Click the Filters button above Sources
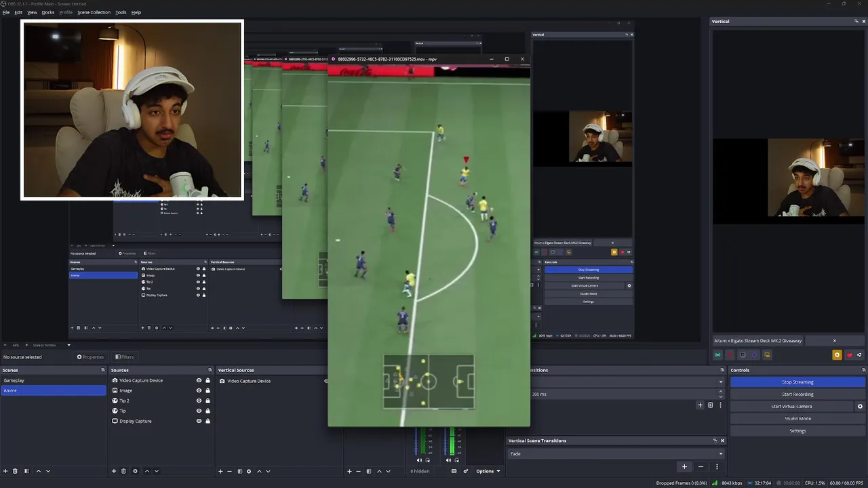Image resolution: width=868 pixels, height=488 pixels. 124,357
